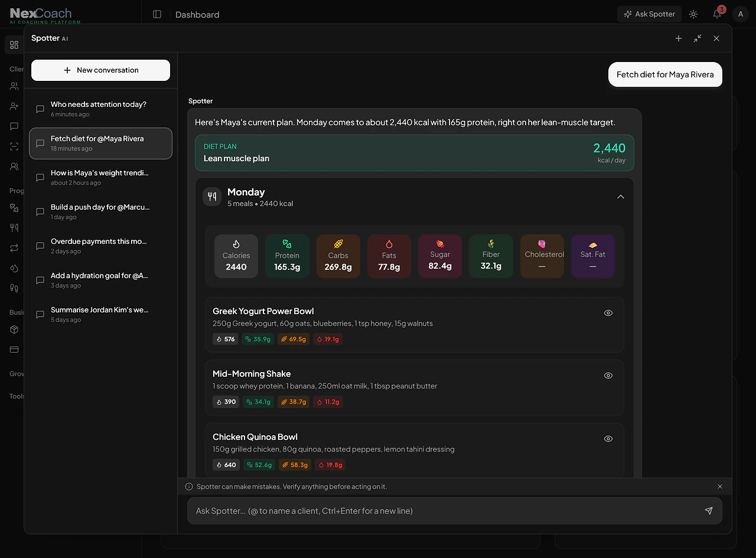Click the Ask Spotter message input field
This screenshot has height=558, width=756.
pyautogui.click(x=443, y=511)
